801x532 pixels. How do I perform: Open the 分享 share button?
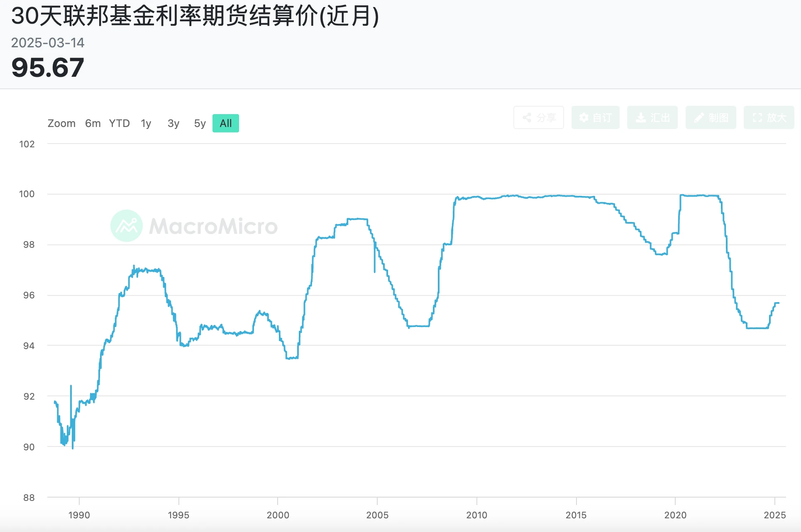pos(539,117)
